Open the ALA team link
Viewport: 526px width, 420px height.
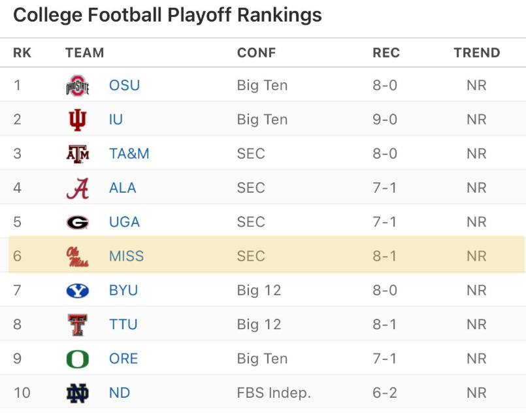tap(122, 188)
